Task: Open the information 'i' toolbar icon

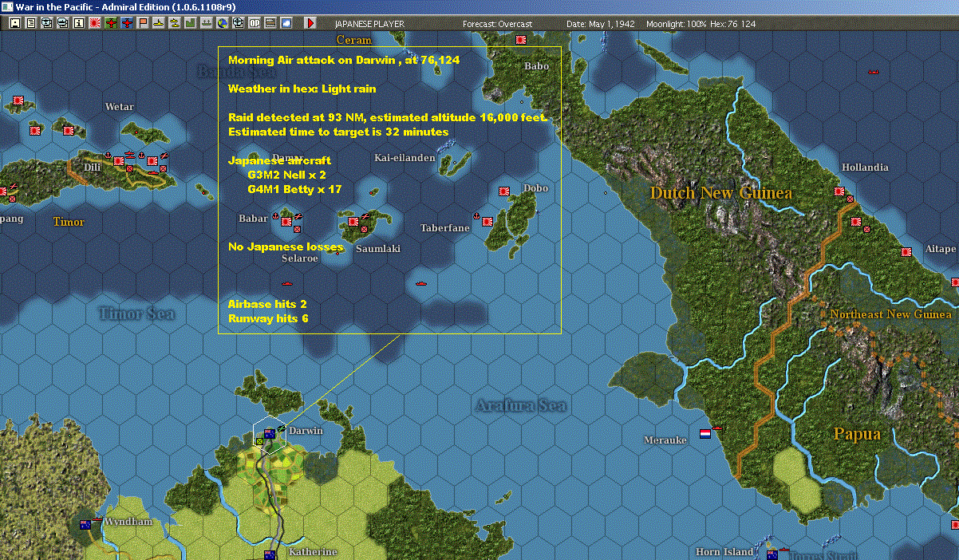Action: tap(79, 23)
